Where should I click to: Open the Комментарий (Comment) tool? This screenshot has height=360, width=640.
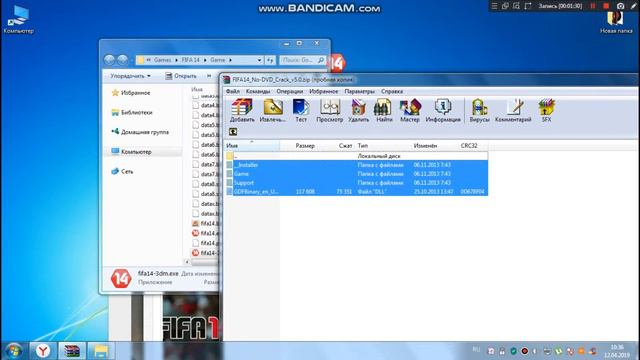513,110
